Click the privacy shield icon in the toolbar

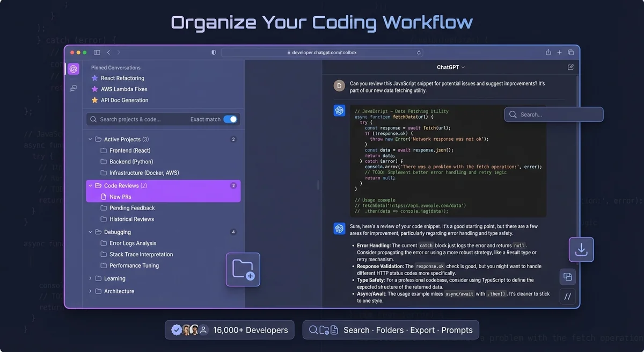pyautogui.click(x=213, y=52)
